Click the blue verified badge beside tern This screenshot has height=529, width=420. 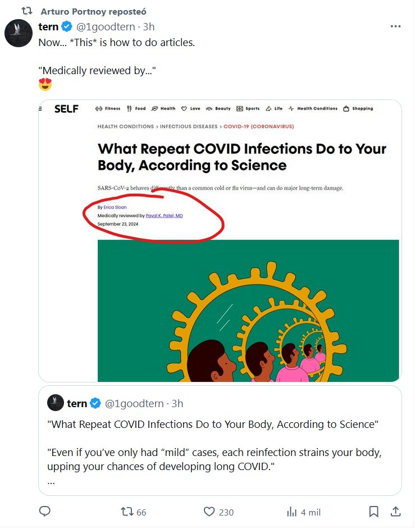click(x=67, y=26)
